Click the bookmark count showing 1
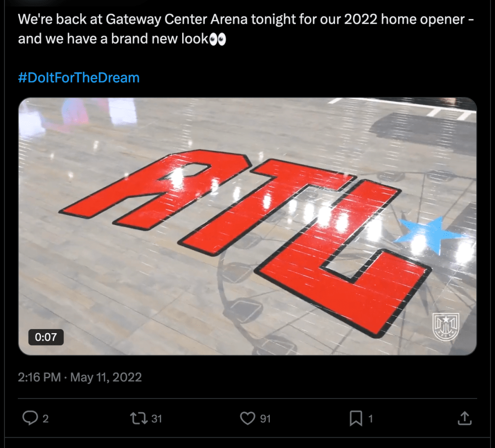The image size is (495, 448). [x=371, y=419]
